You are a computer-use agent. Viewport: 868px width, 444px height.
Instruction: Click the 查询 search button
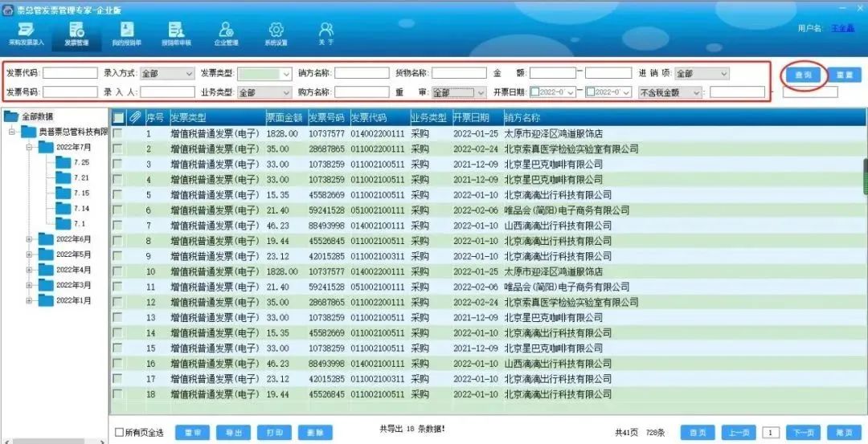803,75
